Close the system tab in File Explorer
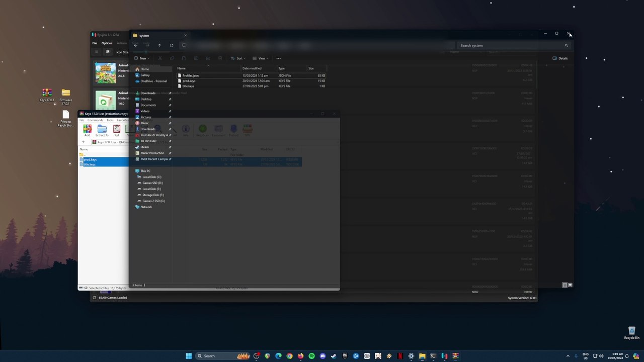Screen dimensions: 644x362 point(185,35)
